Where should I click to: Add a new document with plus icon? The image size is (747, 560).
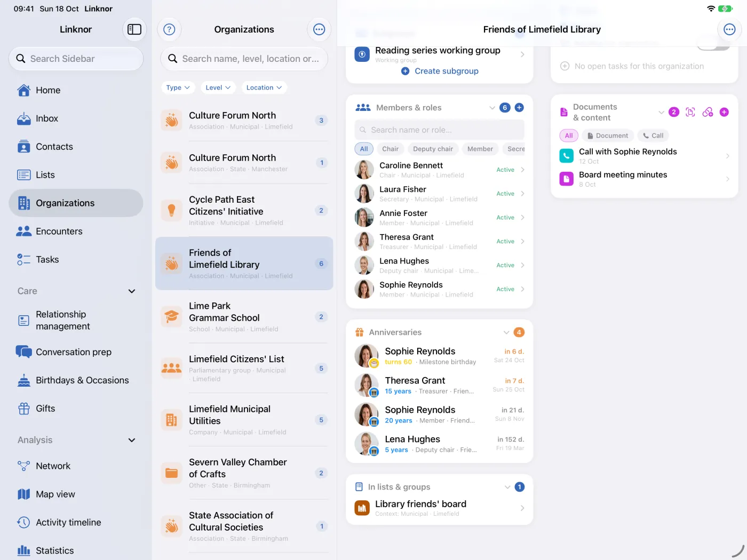point(724,112)
